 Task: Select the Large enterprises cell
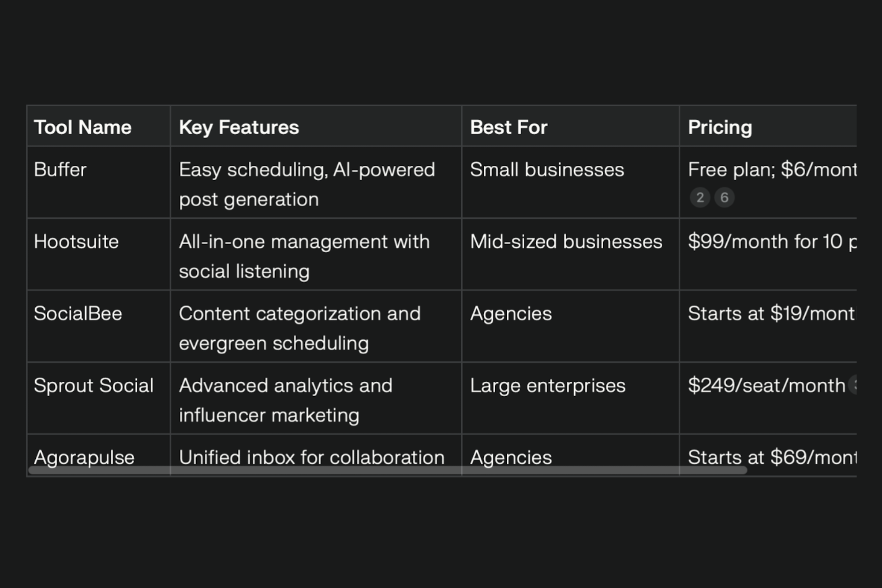click(x=547, y=385)
